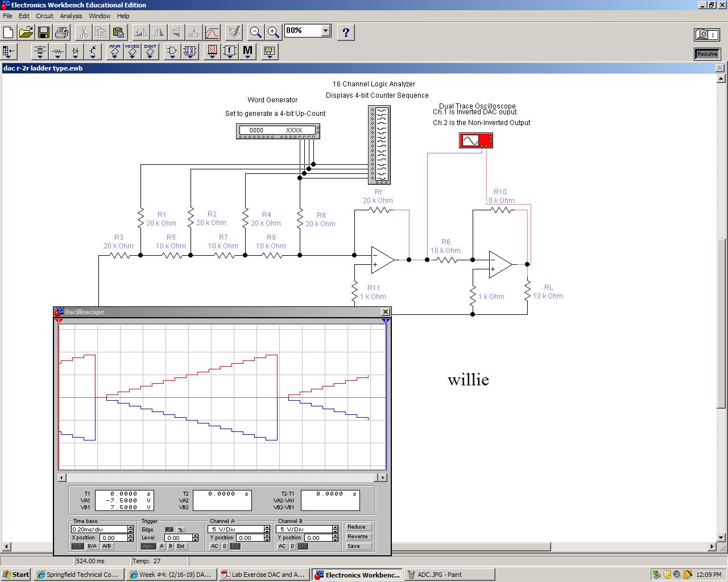Set Channel B coupling to DC
This screenshot has height=582, width=728.
[x=303, y=546]
